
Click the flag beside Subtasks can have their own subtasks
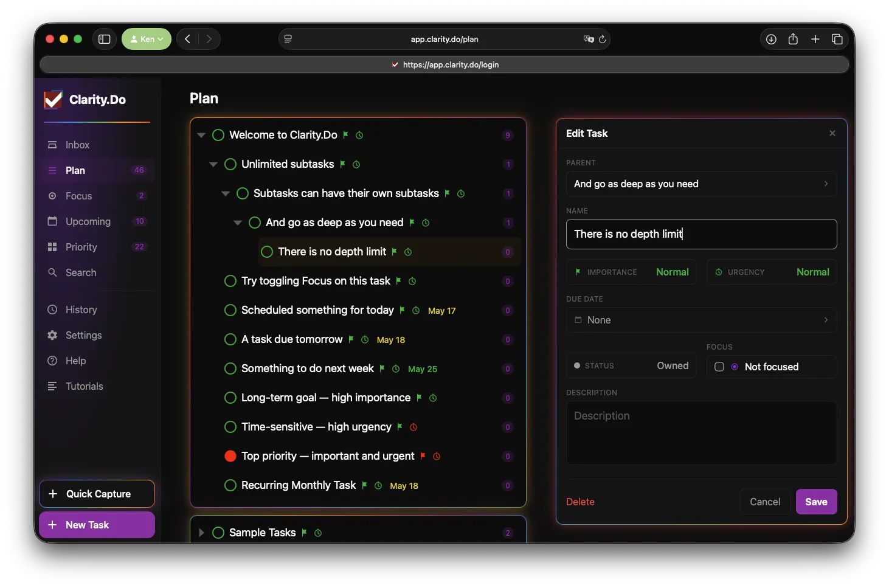coord(447,193)
